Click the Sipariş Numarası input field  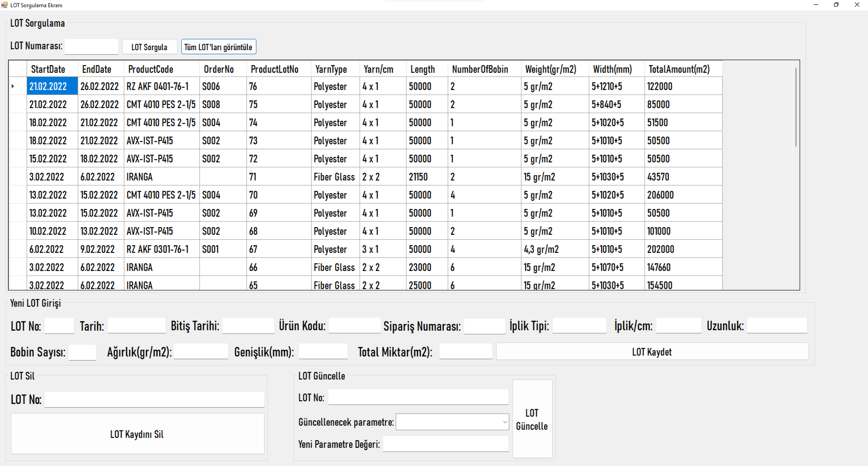484,325
